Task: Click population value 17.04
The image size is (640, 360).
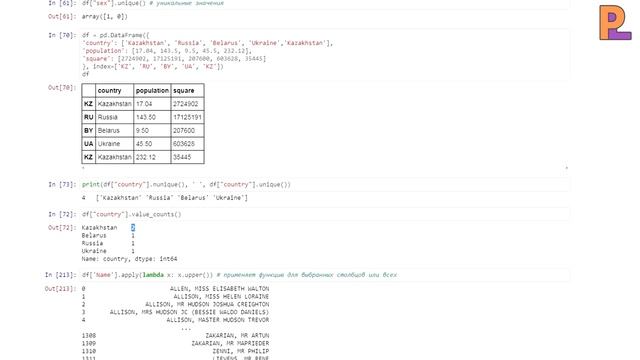Action: 152,104
